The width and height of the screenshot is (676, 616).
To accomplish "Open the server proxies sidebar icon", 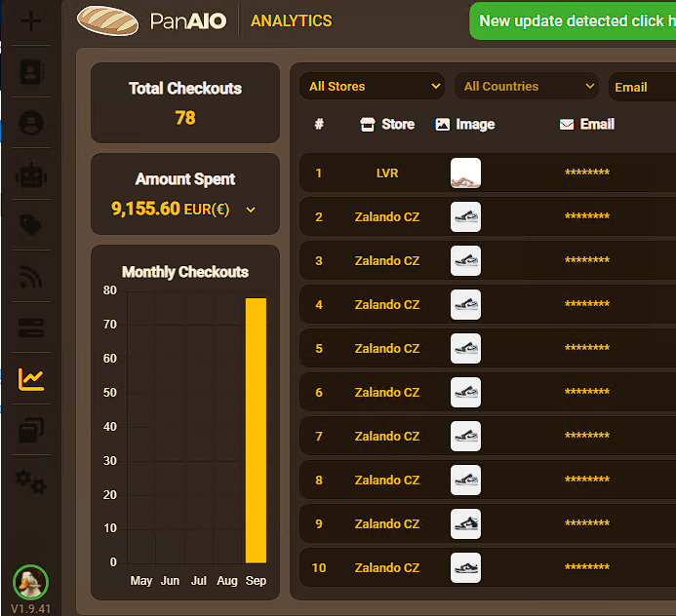I will pos(31,327).
